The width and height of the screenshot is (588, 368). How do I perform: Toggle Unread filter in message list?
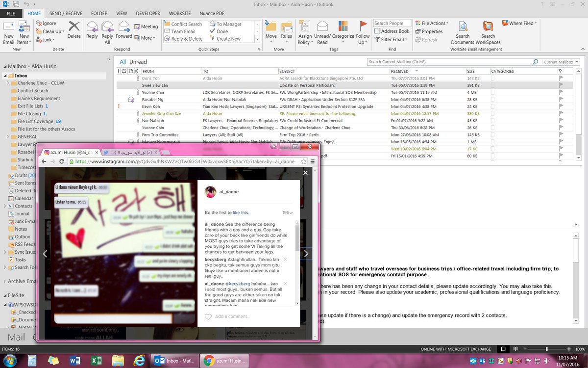pos(138,62)
